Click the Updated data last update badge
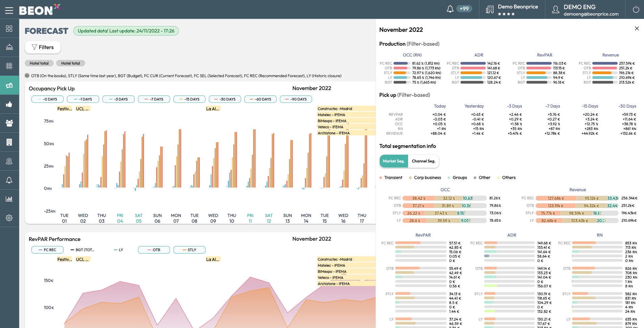The width and height of the screenshot is (644, 328). click(x=126, y=31)
